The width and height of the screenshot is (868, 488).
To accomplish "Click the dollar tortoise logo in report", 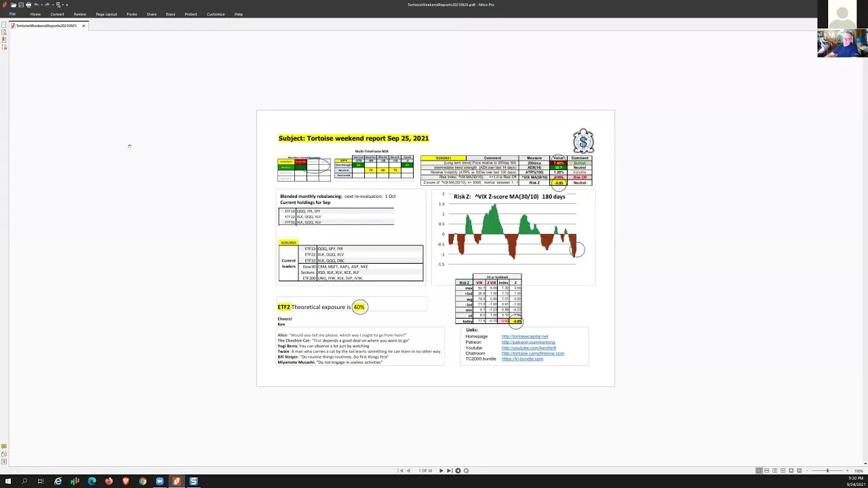I will coord(583,142).
